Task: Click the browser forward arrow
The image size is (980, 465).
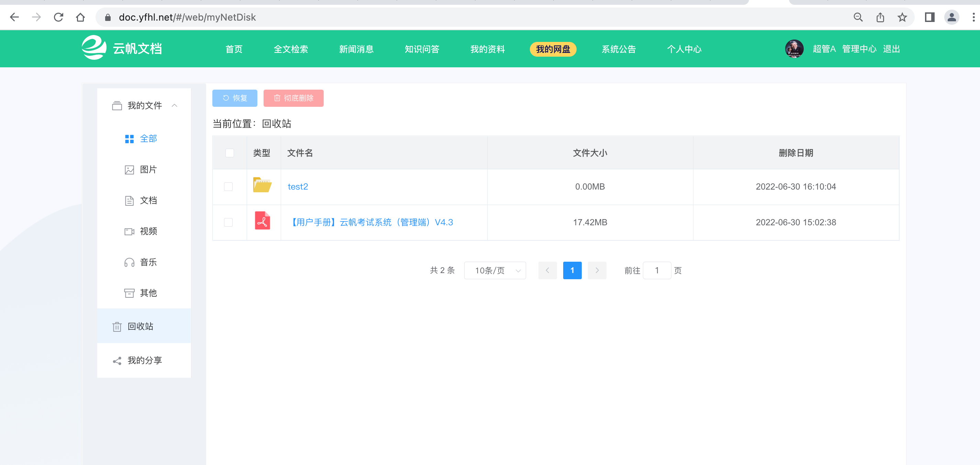Action: (36, 17)
